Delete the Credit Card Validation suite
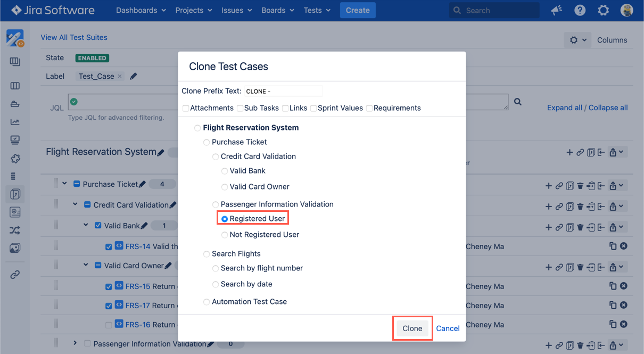Viewport: 644px width, 354px height. click(580, 207)
